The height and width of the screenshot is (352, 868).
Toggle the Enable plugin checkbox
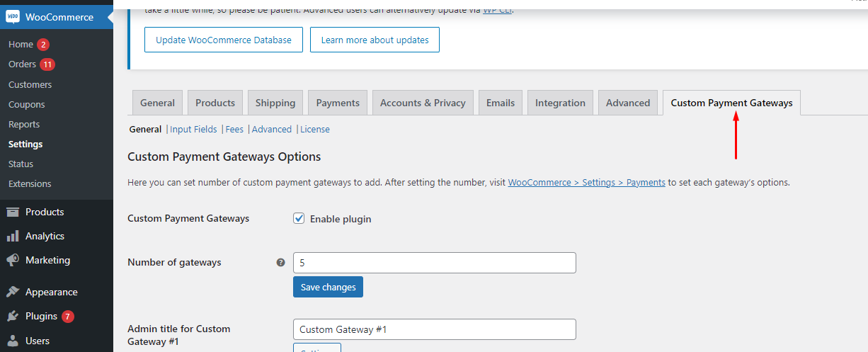pos(299,219)
